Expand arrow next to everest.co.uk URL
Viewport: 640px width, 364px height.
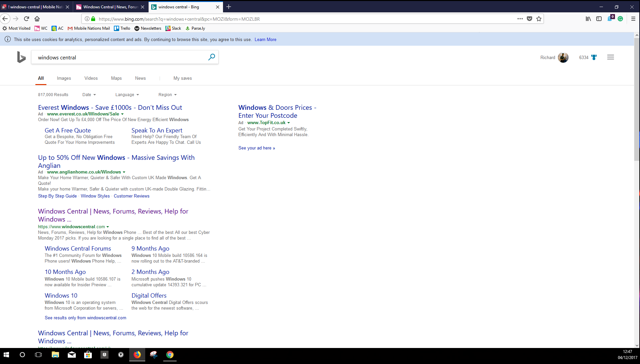[x=122, y=114]
